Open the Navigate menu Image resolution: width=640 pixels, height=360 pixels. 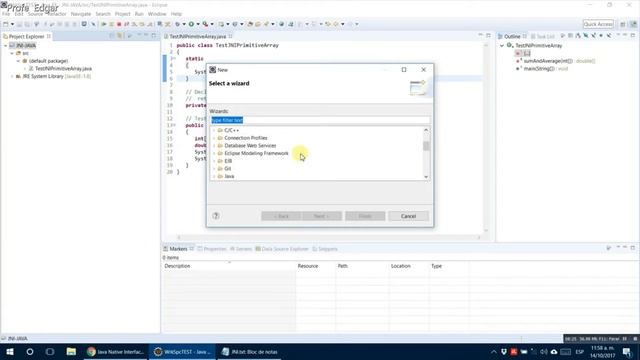click(x=81, y=14)
